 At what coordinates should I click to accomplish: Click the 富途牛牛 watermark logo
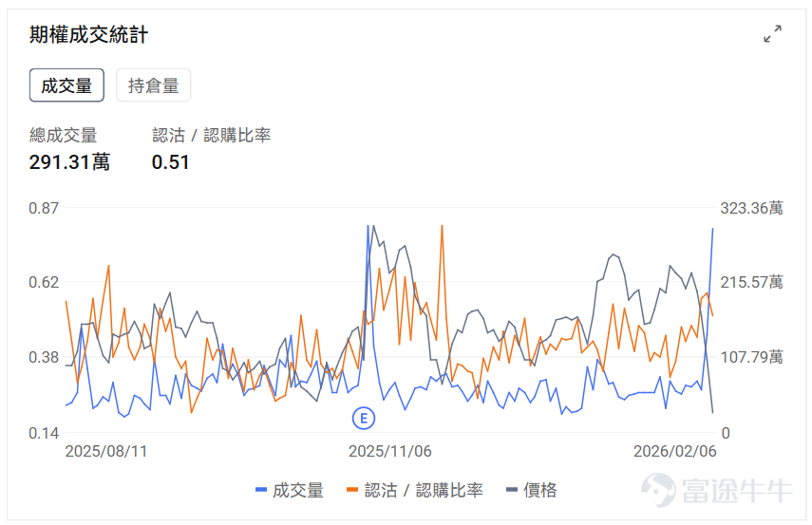pos(717,490)
